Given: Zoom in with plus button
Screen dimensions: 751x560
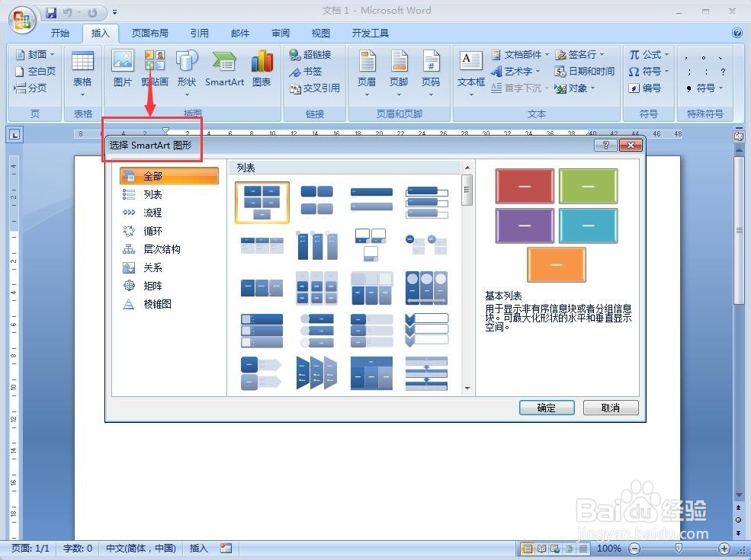Looking at the screenshot, I should pos(724,549).
